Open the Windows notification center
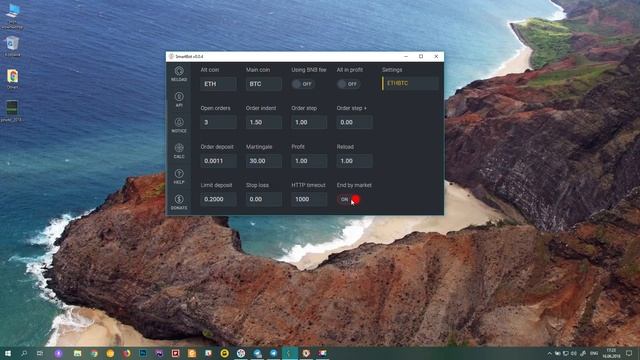Image resolution: width=640 pixels, height=360 pixels. [629, 353]
